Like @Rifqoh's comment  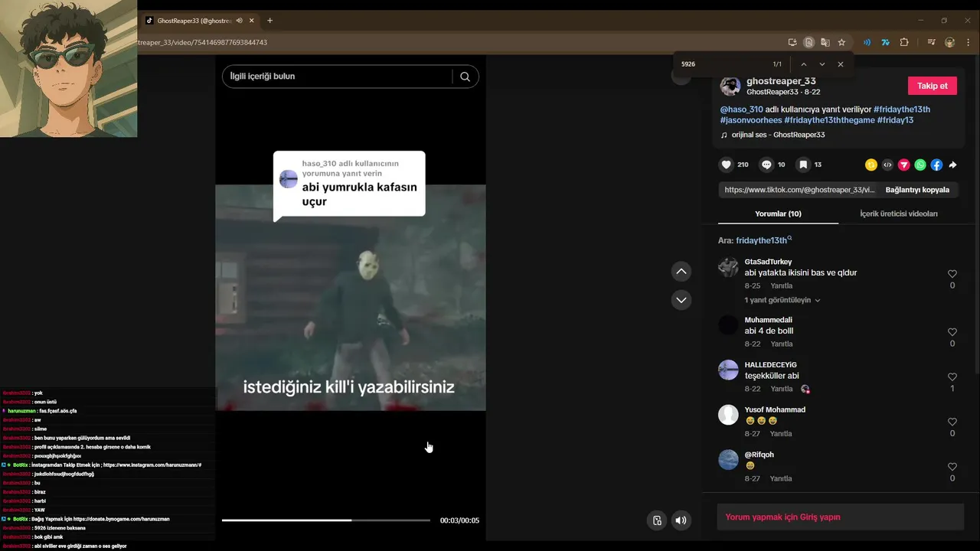pyautogui.click(x=952, y=467)
